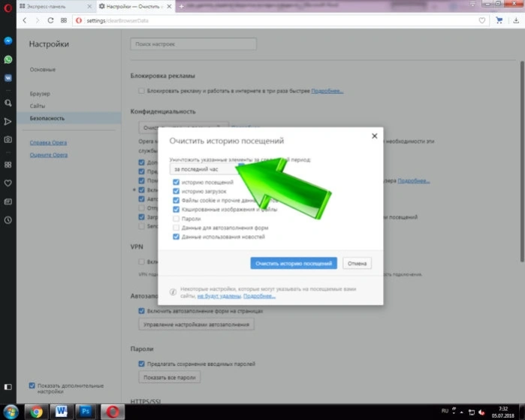Open Speed Dial from toolbar grid icon
The image size is (525, 420).
coord(64,20)
